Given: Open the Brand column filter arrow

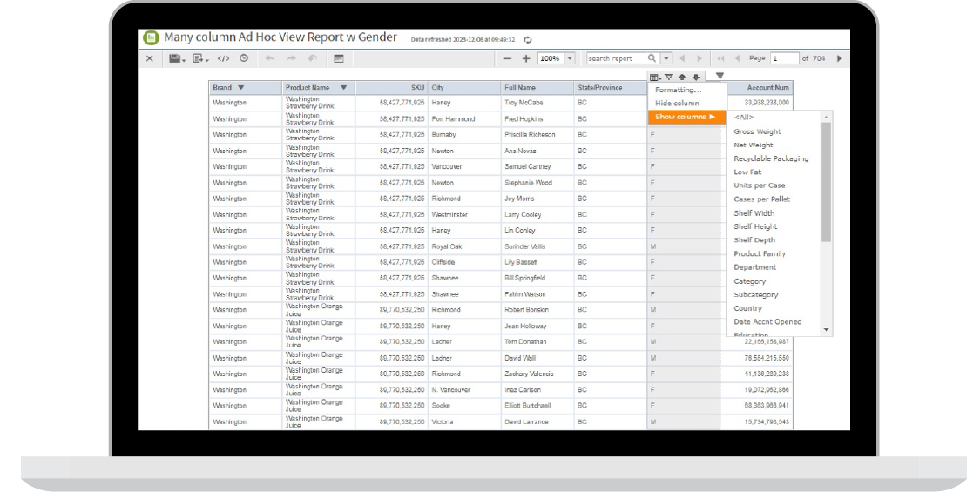Looking at the screenshot, I should coord(240,88).
